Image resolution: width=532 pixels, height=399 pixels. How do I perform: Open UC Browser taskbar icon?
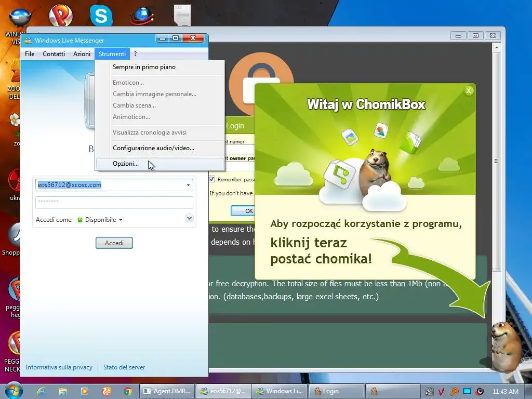click(106, 391)
